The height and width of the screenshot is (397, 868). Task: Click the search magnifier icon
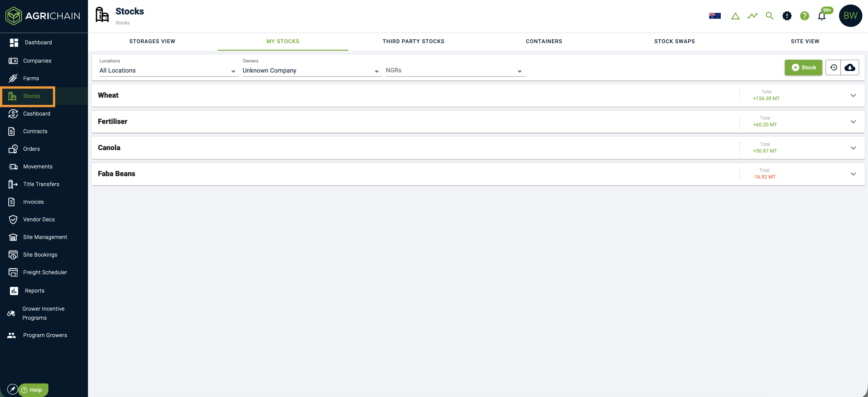click(x=769, y=16)
